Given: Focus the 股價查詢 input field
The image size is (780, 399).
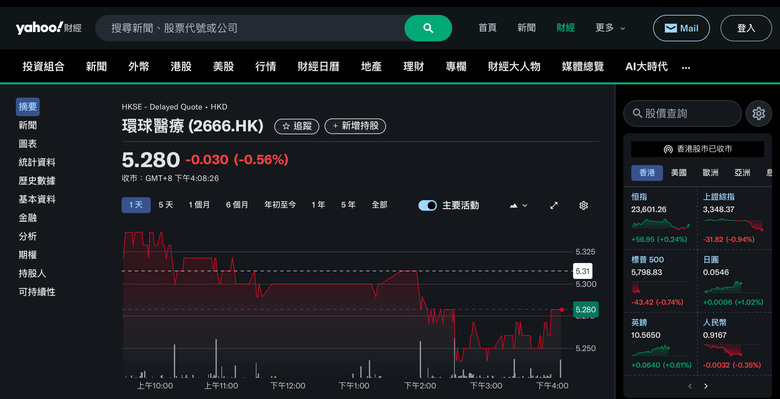Looking at the screenshot, I should [682, 113].
